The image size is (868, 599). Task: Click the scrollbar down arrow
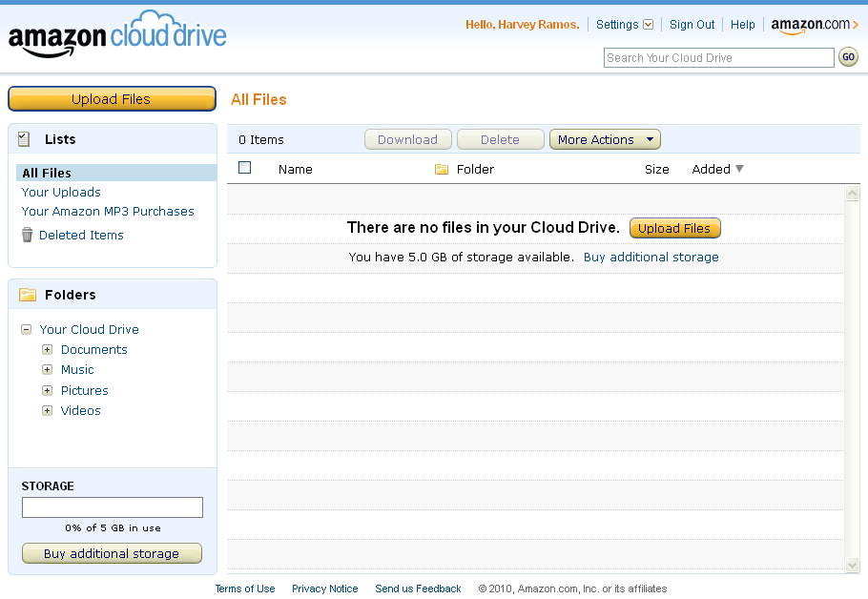tap(853, 566)
